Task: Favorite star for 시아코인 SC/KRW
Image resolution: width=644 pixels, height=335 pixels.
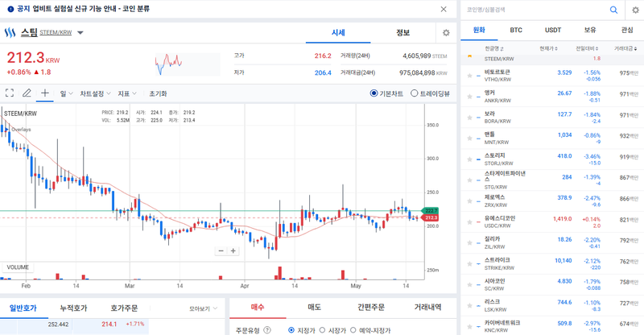Action: pos(469,285)
